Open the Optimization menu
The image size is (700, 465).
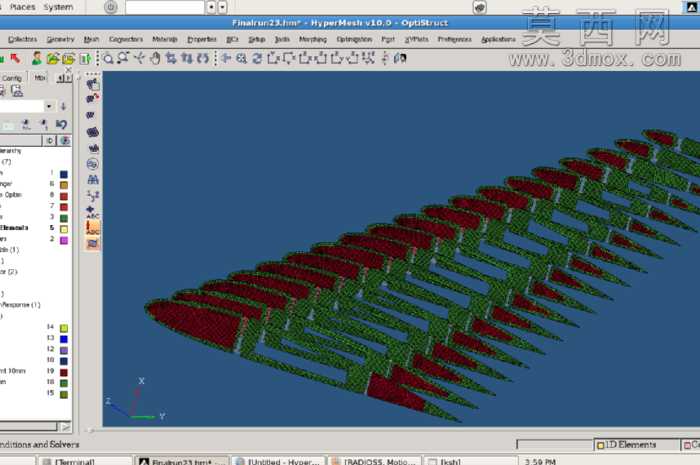[x=354, y=39]
